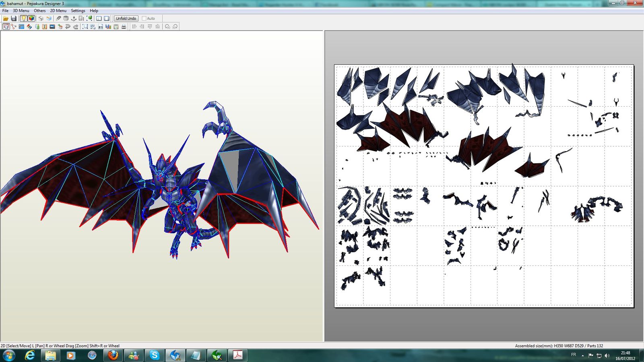Open the Settings menu
The height and width of the screenshot is (362, 644).
pos(78,11)
